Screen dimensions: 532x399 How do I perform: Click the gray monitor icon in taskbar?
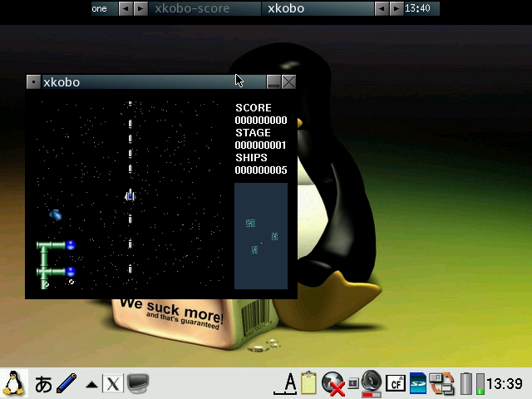(138, 383)
